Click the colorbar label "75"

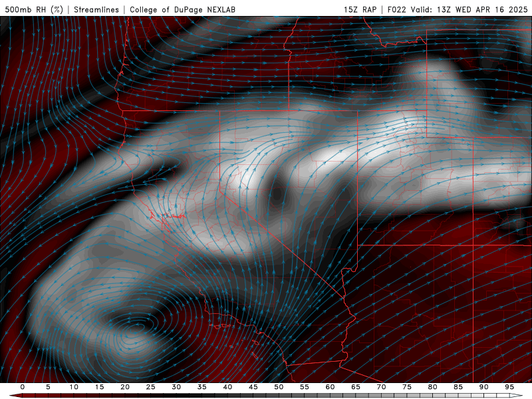(407, 387)
